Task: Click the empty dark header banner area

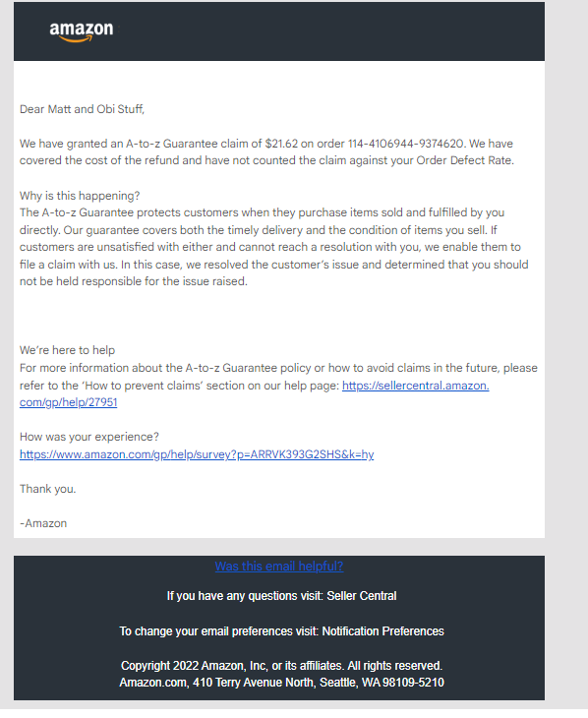Action: pos(329,31)
